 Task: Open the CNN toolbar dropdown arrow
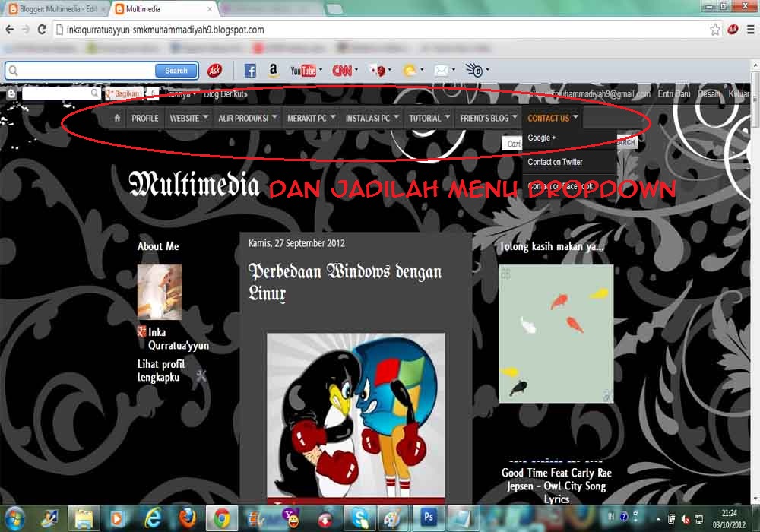(356, 70)
